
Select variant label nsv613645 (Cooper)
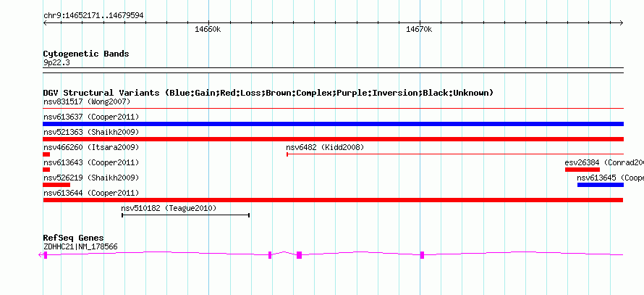click(x=610, y=178)
